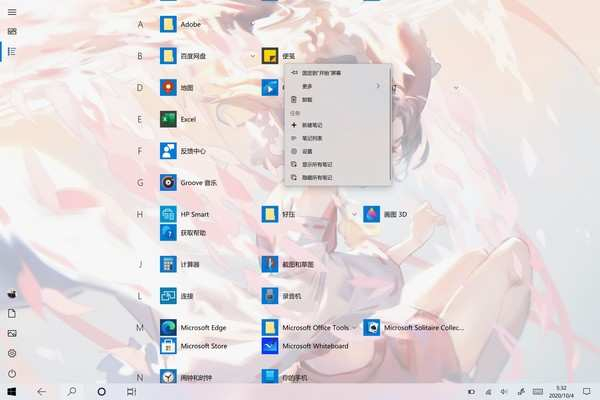
Task: Open the Calculator 计算器 icon
Action: click(168, 264)
